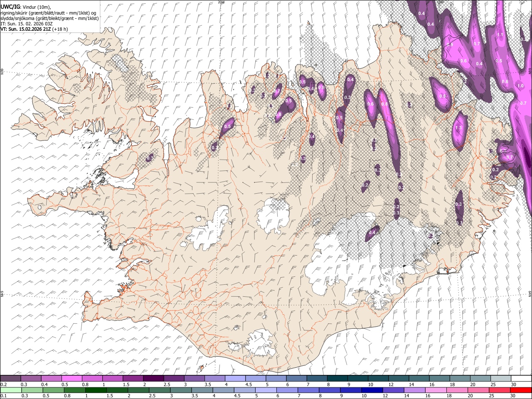Select the bright magenta 0.5 snow legend swatch

[71, 379]
